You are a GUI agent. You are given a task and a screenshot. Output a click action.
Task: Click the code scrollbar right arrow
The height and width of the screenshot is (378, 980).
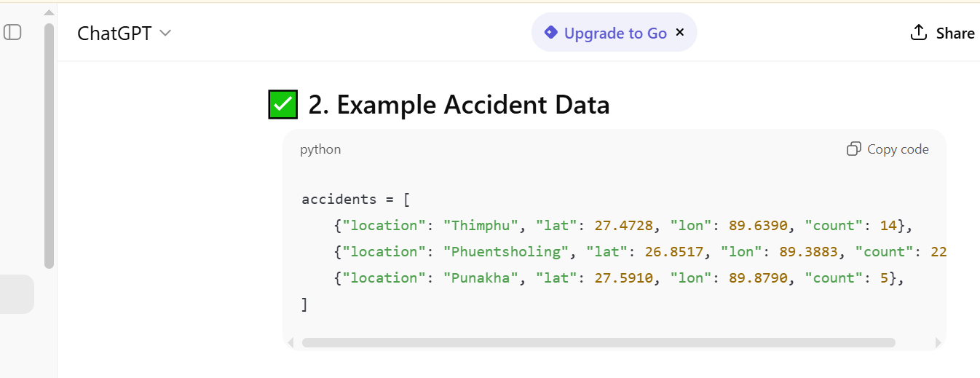click(x=938, y=342)
